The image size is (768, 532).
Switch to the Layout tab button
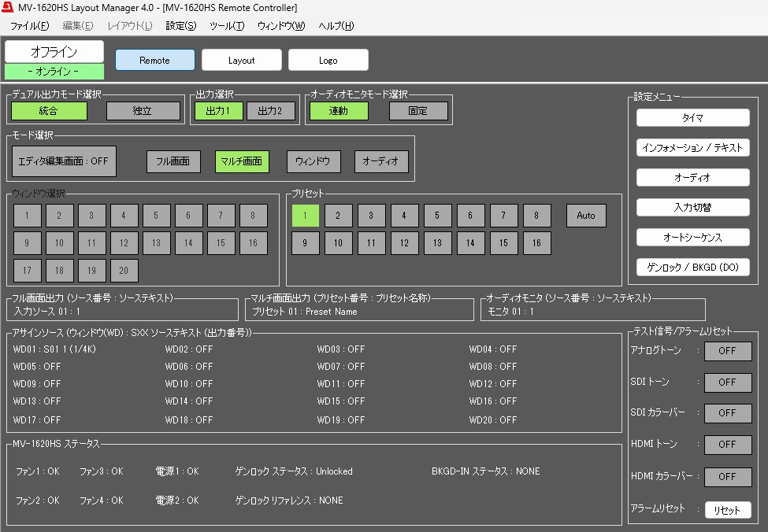pos(242,61)
